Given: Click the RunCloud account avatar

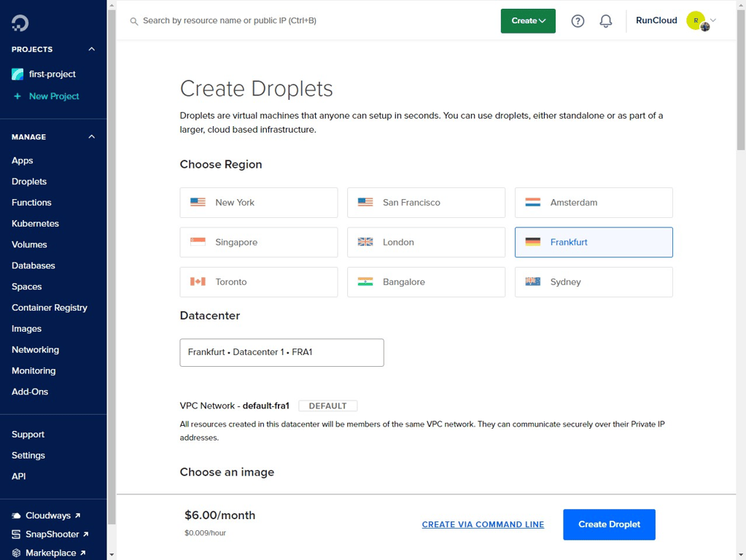Looking at the screenshot, I should click(x=696, y=21).
